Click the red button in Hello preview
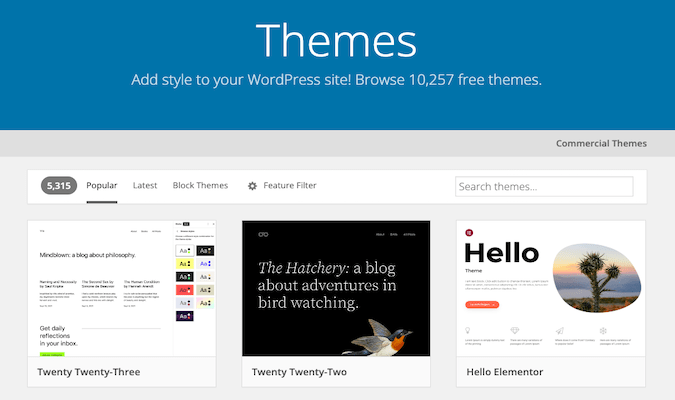This screenshot has height=400, width=675. pos(481,304)
